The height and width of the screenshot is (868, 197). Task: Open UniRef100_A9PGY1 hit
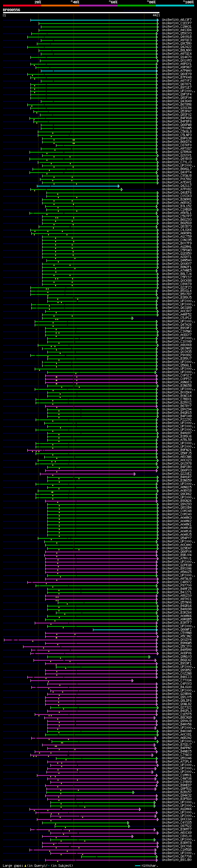177,64
